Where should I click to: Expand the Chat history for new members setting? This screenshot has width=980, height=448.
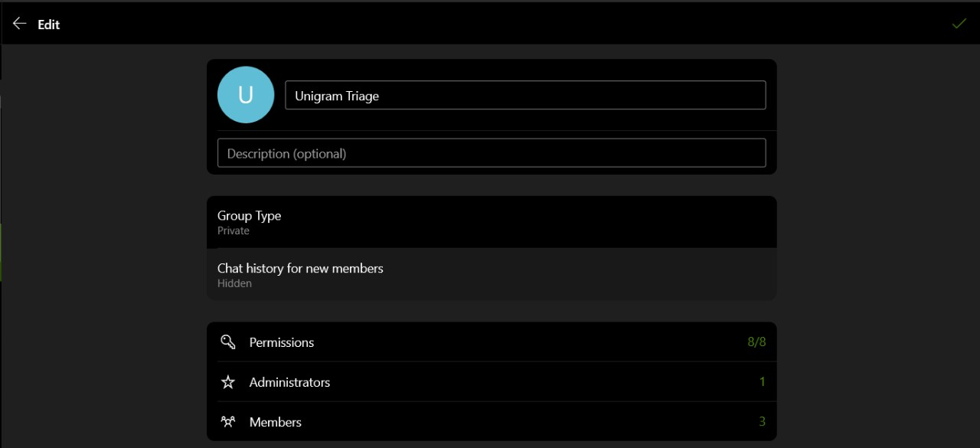(x=490, y=275)
